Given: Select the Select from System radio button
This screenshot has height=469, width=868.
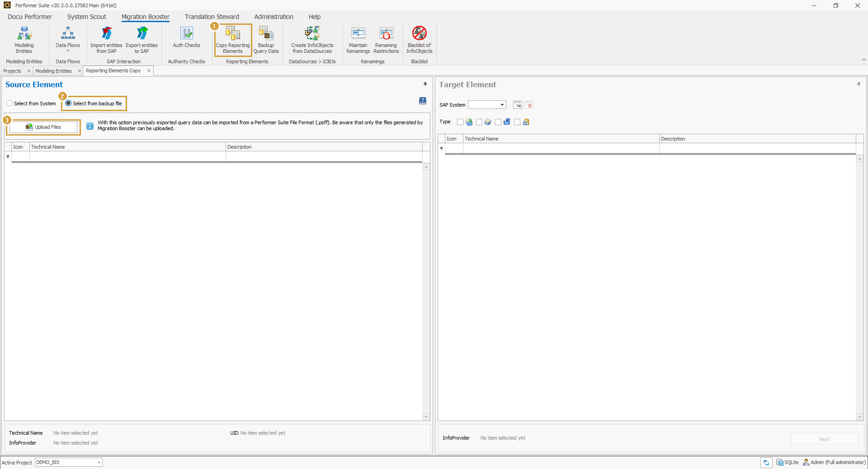Looking at the screenshot, I should [9, 103].
